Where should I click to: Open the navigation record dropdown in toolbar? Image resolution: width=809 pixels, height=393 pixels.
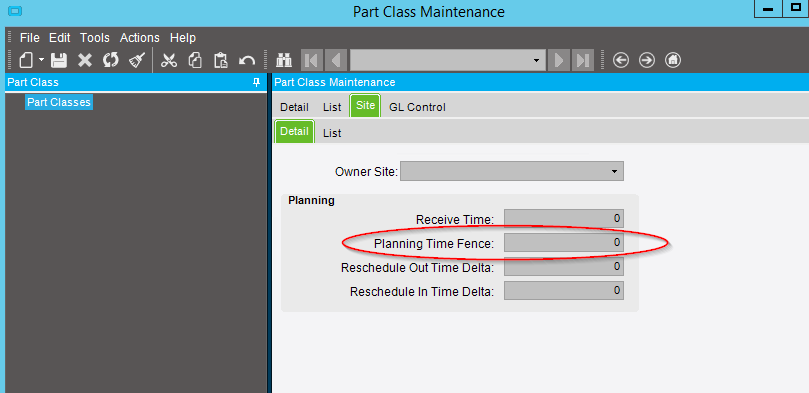[537, 60]
